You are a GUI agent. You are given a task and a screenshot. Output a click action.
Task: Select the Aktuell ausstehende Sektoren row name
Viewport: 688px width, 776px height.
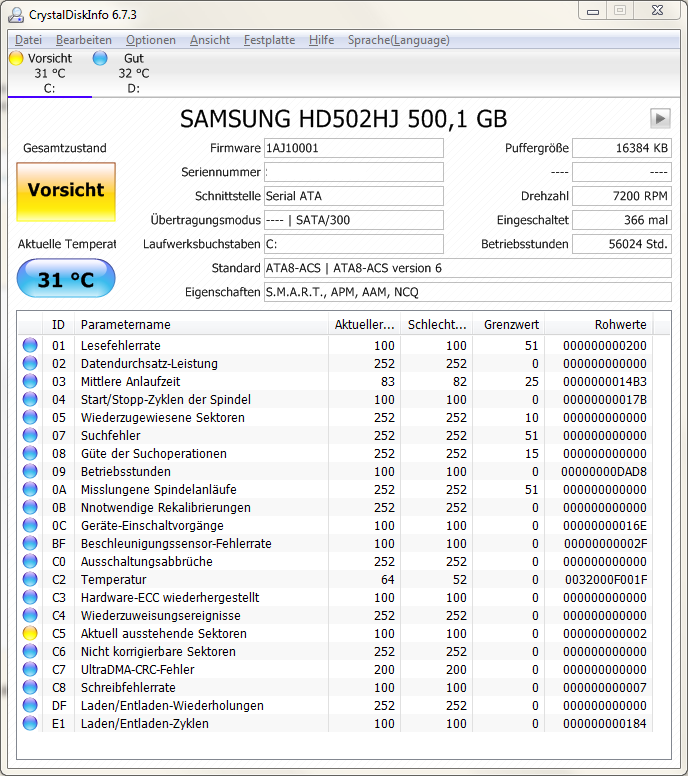(x=164, y=633)
